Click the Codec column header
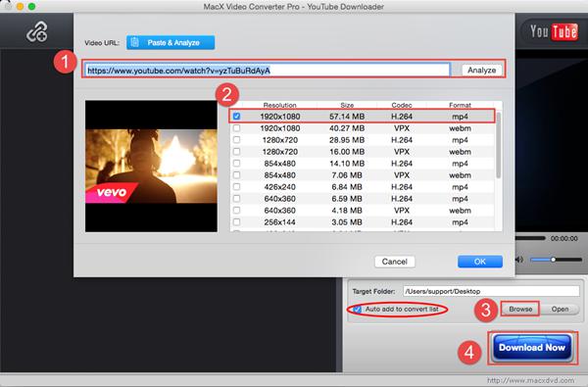The image size is (588, 387). click(402, 105)
